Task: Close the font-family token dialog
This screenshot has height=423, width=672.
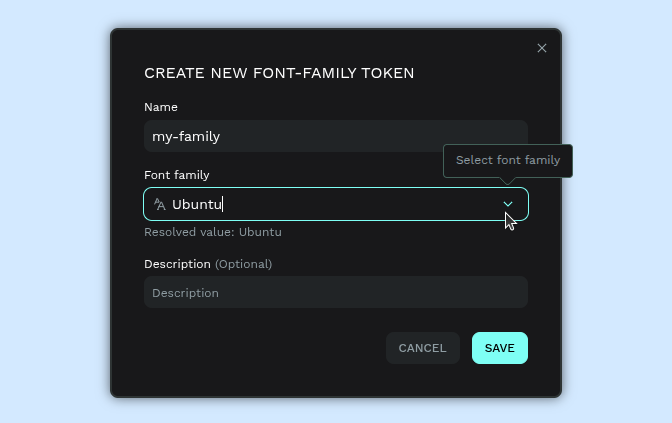Action: click(x=542, y=48)
